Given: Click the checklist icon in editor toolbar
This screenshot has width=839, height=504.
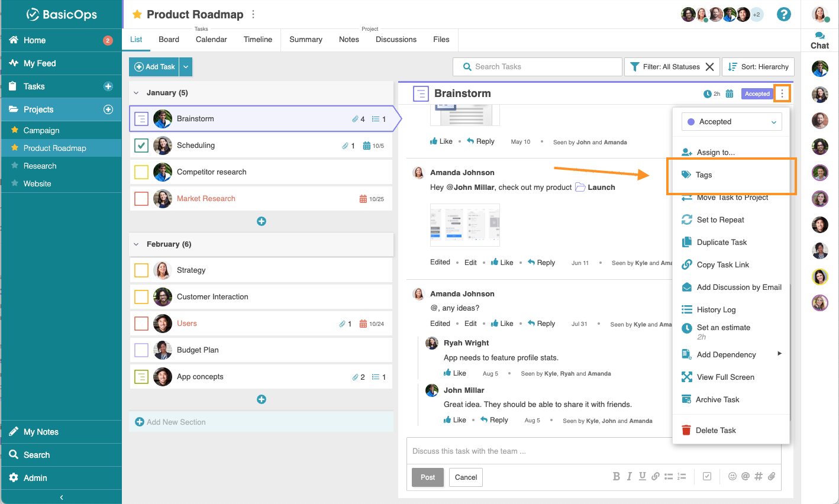Looking at the screenshot, I should 707,476.
